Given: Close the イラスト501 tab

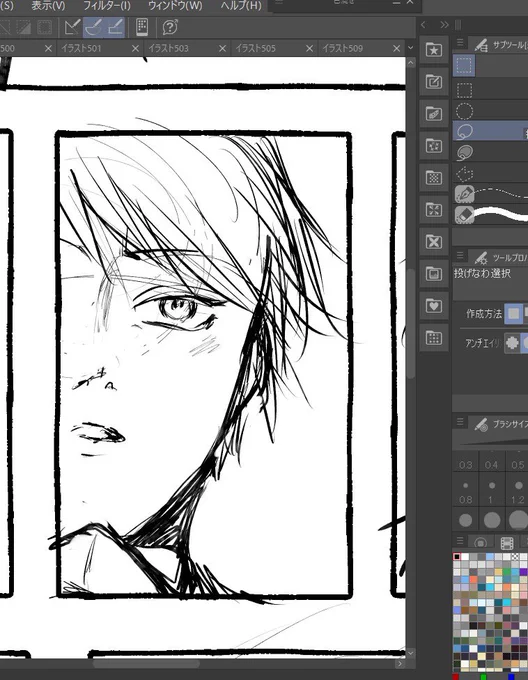Looking at the screenshot, I should pyautogui.click(x=135, y=49).
